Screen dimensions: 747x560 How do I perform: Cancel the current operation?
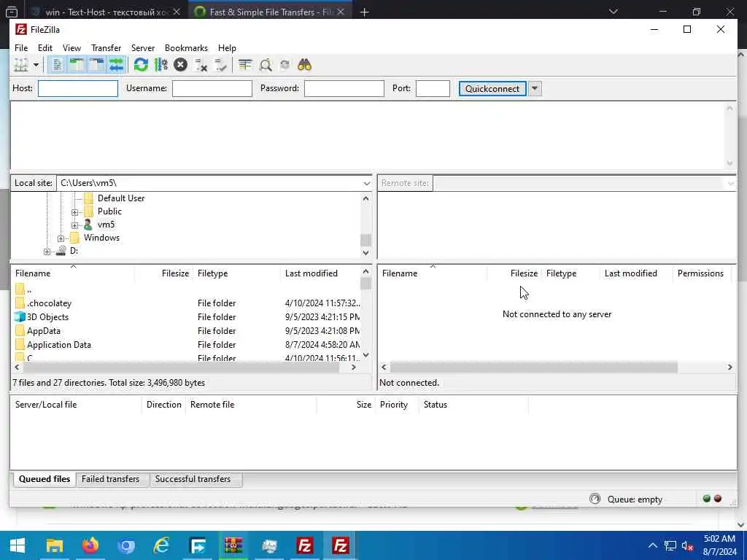coord(180,65)
